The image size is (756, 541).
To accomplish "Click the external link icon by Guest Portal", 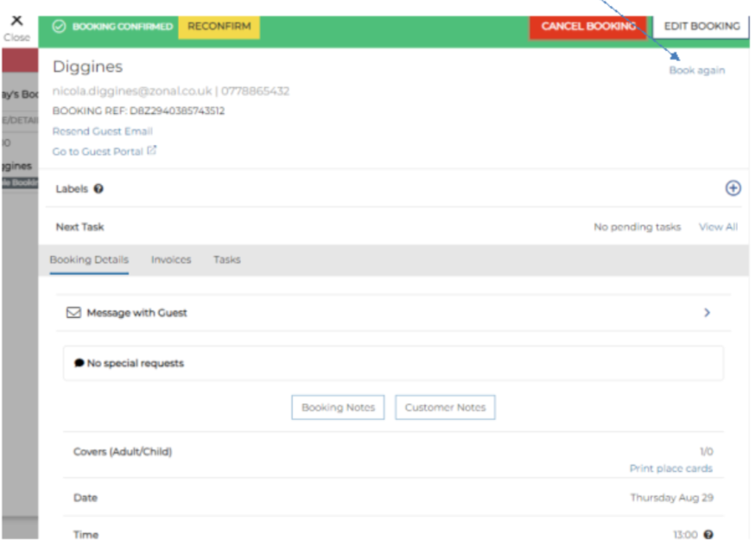I will point(152,150).
